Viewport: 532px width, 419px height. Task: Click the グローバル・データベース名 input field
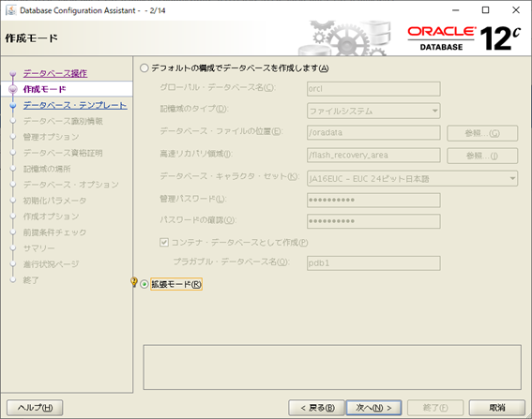(x=373, y=89)
